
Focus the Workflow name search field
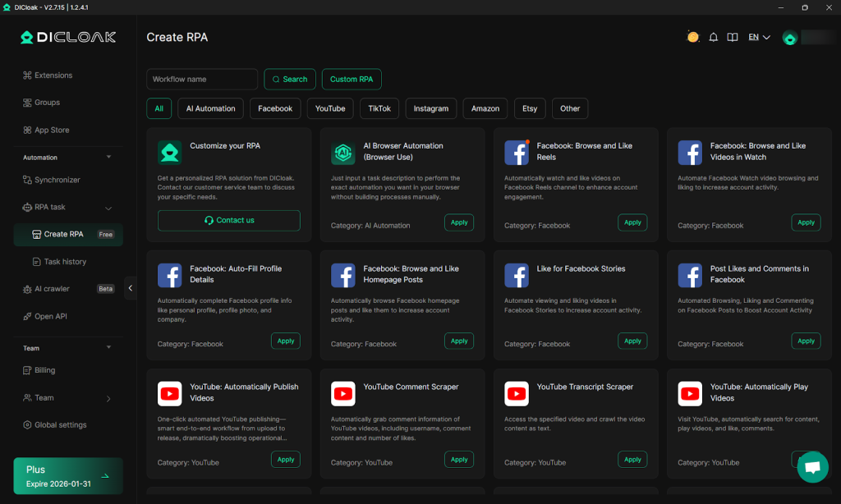point(202,79)
